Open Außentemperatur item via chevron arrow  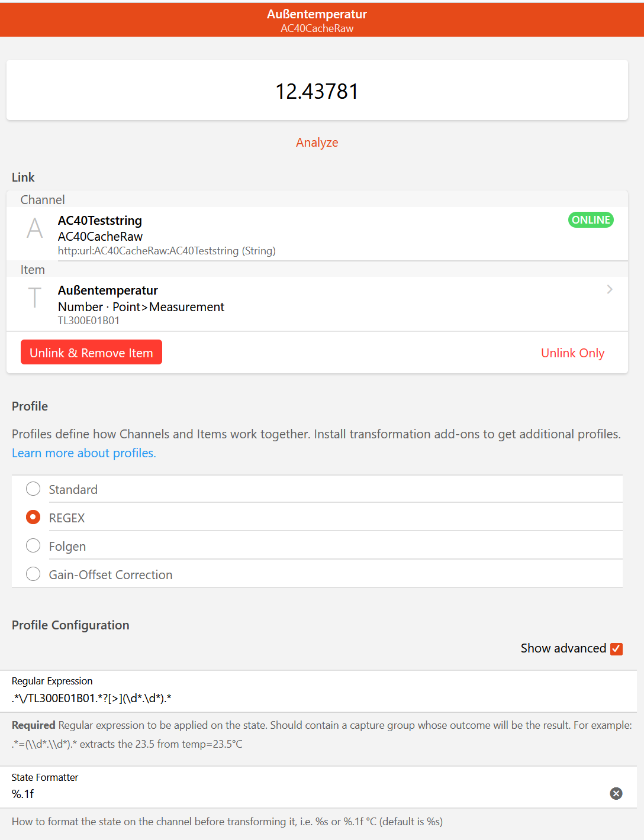click(x=610, y=289)
